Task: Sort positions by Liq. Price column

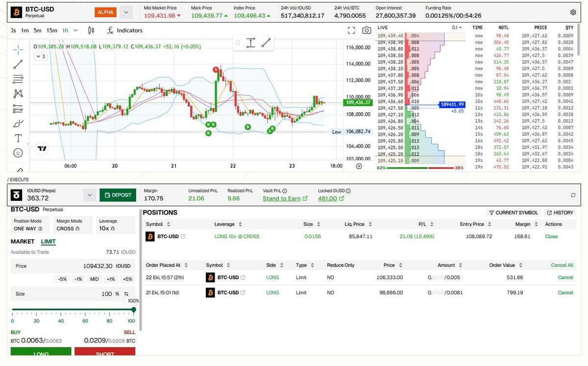Action: click(358, 224)
